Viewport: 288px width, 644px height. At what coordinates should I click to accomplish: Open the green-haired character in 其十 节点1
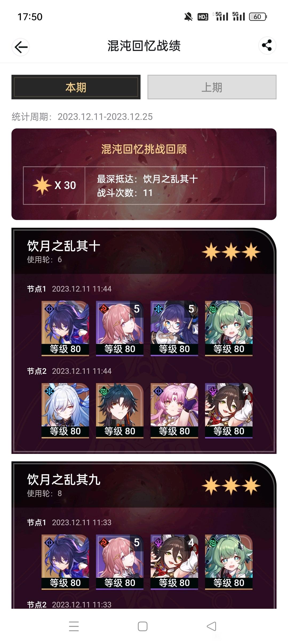pos(229,328)
